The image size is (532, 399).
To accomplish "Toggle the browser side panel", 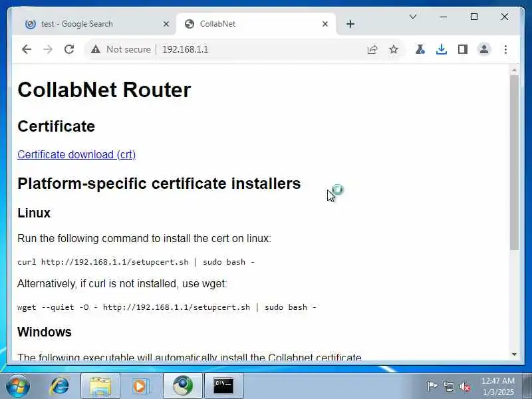I will pyautogui.click(x=463, y=49).
